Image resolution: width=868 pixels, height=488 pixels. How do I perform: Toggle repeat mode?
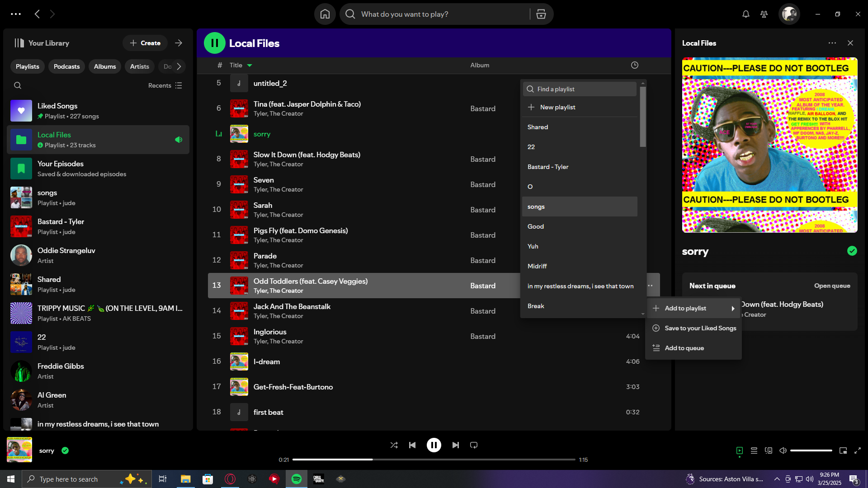474,445
